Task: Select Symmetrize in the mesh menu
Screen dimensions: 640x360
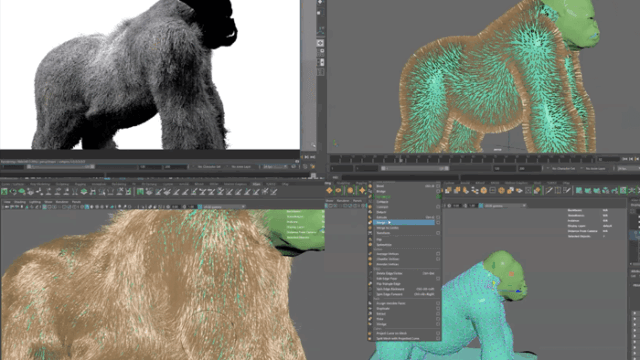Action: click(384, 244)
